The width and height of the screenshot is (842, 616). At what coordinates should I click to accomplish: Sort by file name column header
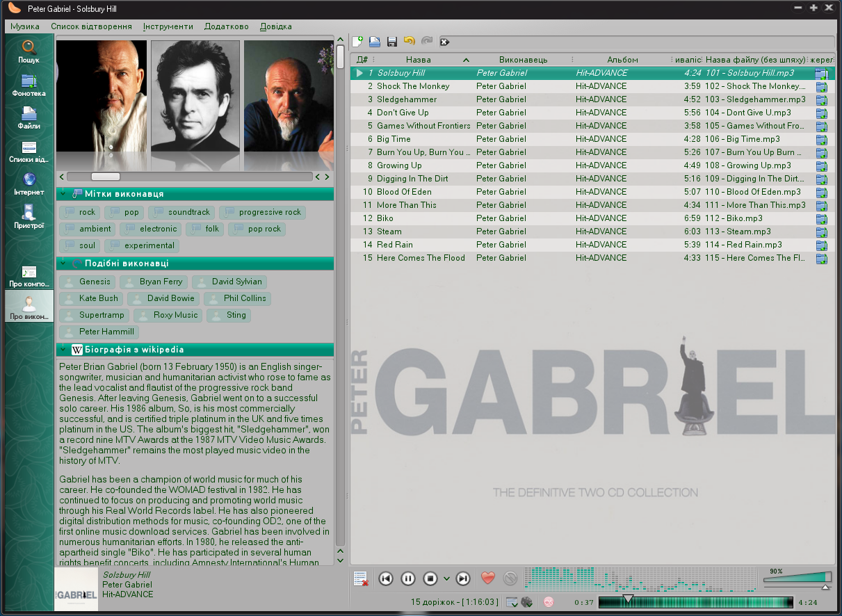[x=756, y=60]
